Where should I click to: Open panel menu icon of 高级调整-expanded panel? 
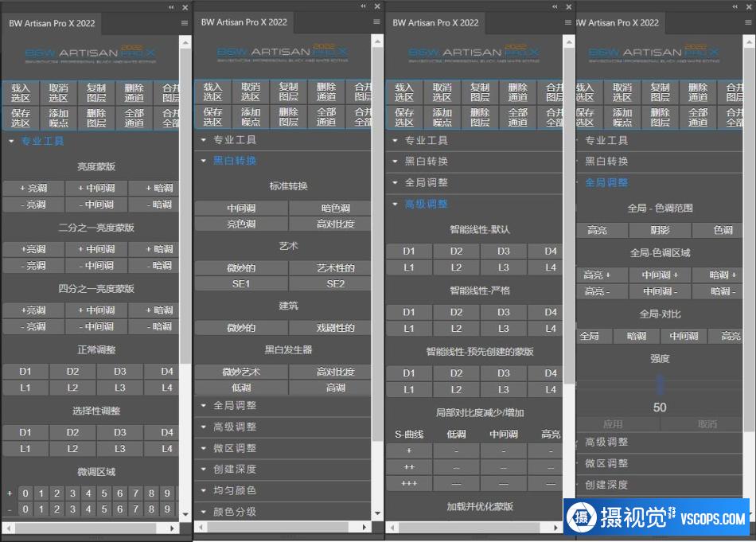pos(568,22)
